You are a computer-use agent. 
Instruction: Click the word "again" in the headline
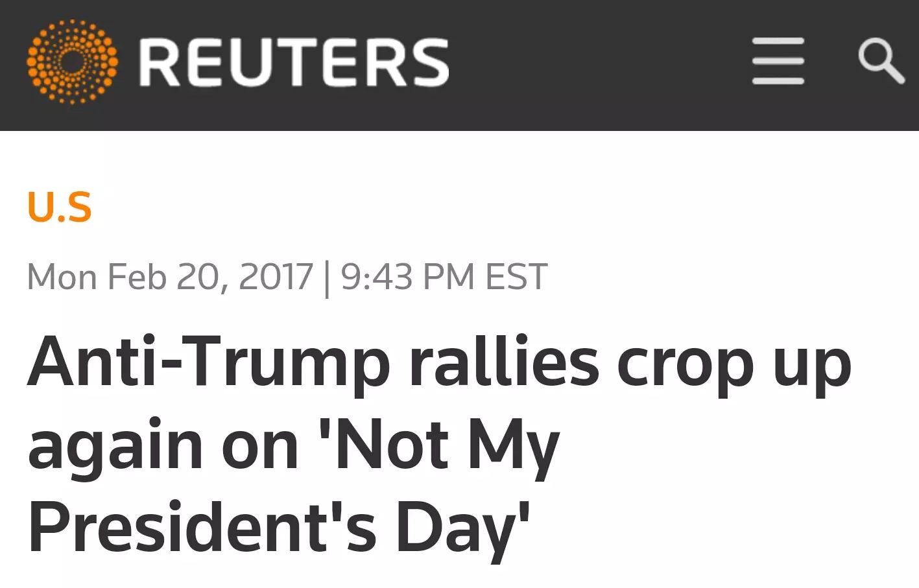tap(115, 446)
